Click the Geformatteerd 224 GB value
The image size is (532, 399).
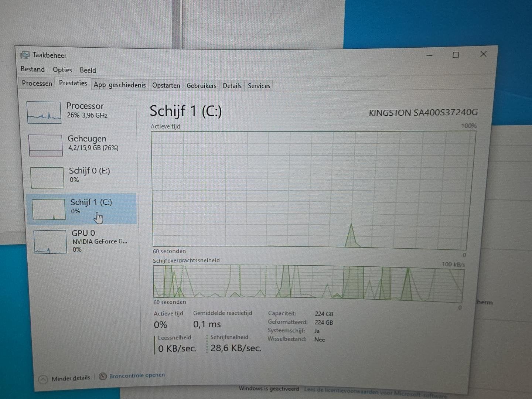(324, 322)
